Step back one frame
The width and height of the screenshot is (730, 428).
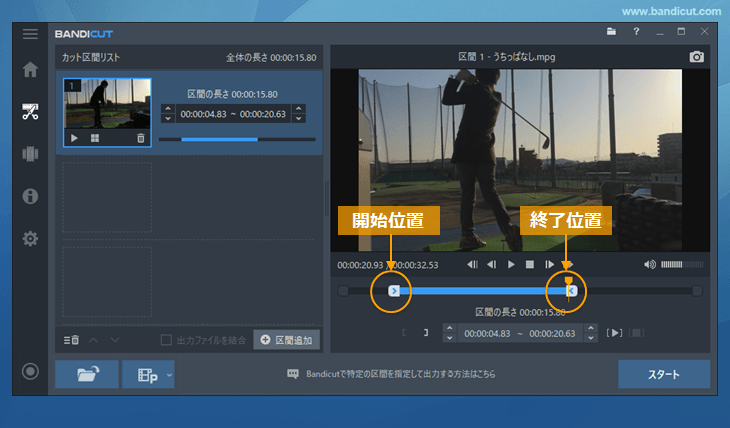coord(491,265)
